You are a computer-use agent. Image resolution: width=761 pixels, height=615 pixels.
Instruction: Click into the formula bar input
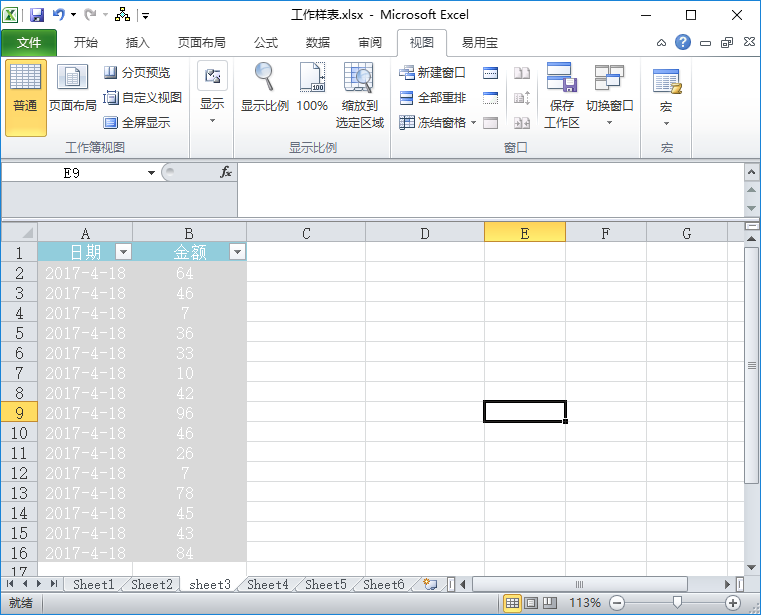pyautogui.click(x=490, y=190)
